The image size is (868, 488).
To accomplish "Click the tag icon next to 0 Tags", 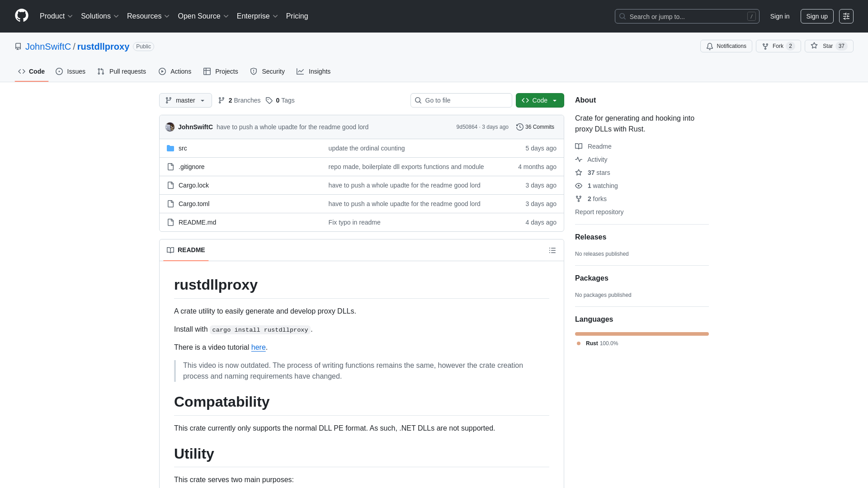I will click(x=269, y=100).
